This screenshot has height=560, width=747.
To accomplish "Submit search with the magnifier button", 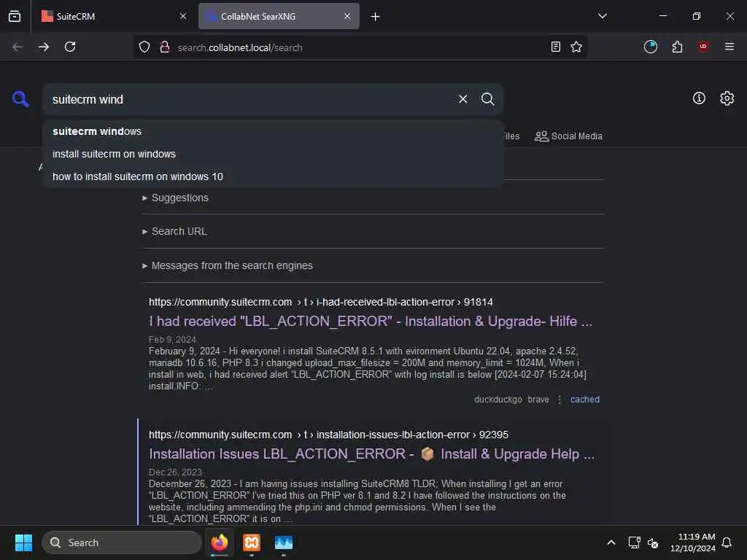I will click(x=487, y=99).
